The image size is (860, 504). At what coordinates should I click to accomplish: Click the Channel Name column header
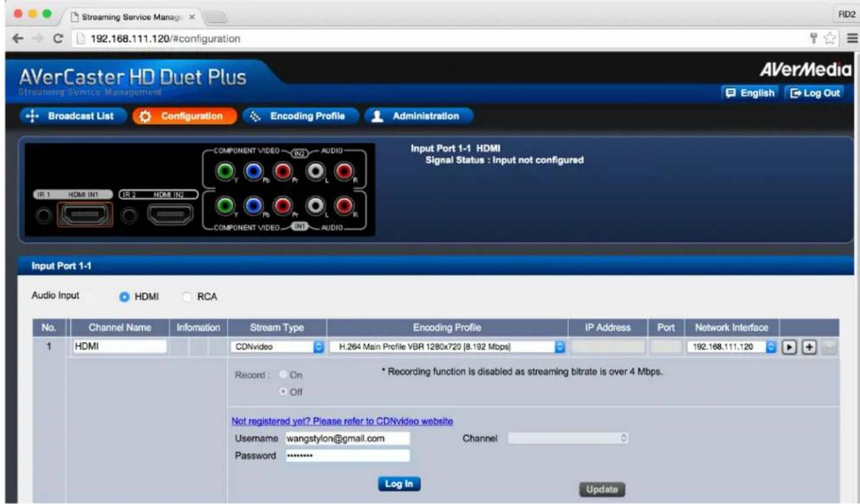click(x=120, y=328)
